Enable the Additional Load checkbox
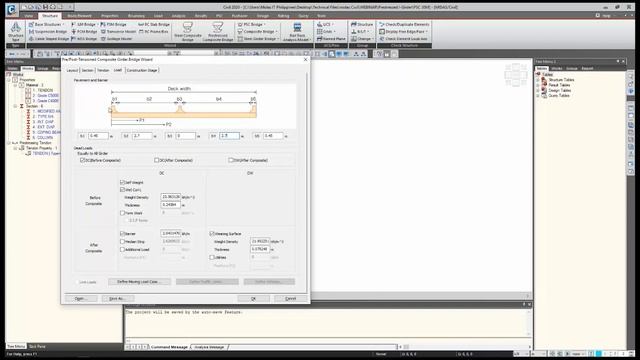The width and height of the screenshot is (640, 360). click(122, 249)
